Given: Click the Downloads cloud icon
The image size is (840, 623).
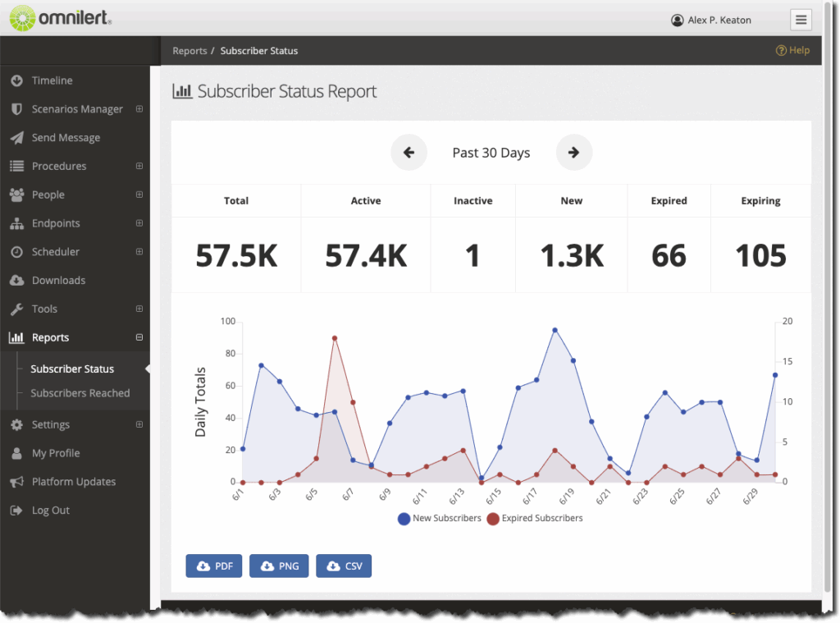Looking at the screenshot, I should point(16,281).
